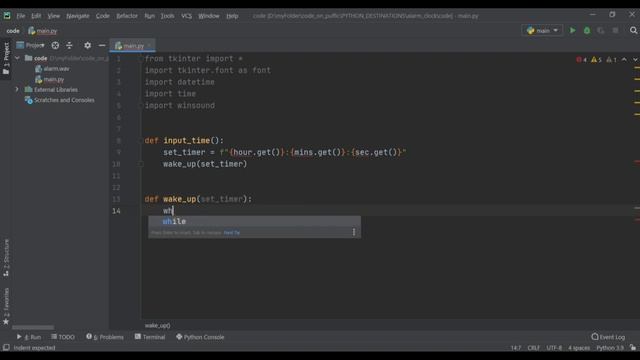640x360 pixels.
Task: Accept the 'while' completion suggestion
Action: tap(254, 221)
